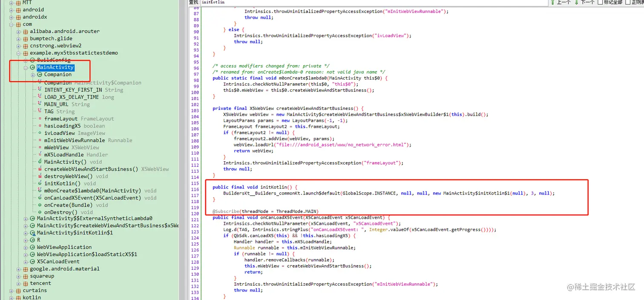Focus the search field containing initKotlin

click(x=374, y=3)
